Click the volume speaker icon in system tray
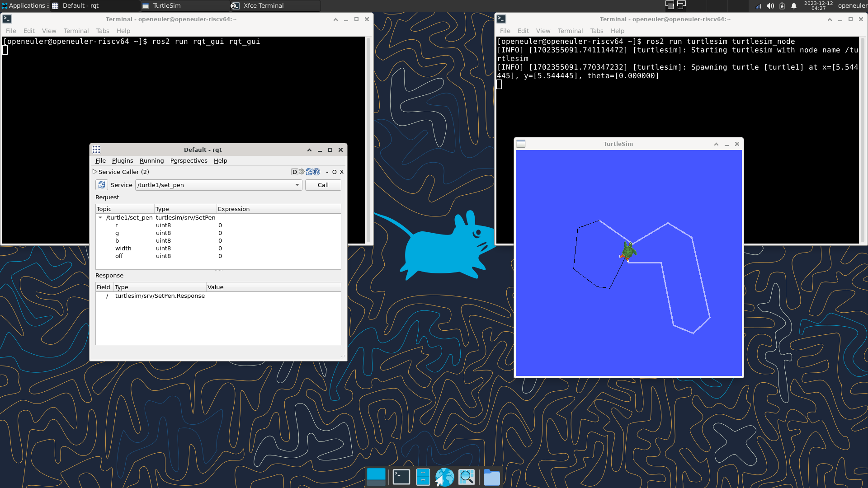The width and height of the screenshot is (868, 488). point(770,6)
